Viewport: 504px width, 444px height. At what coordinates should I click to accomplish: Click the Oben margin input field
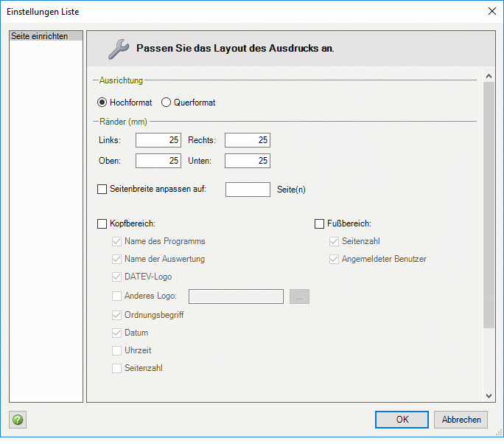point(158,161)
